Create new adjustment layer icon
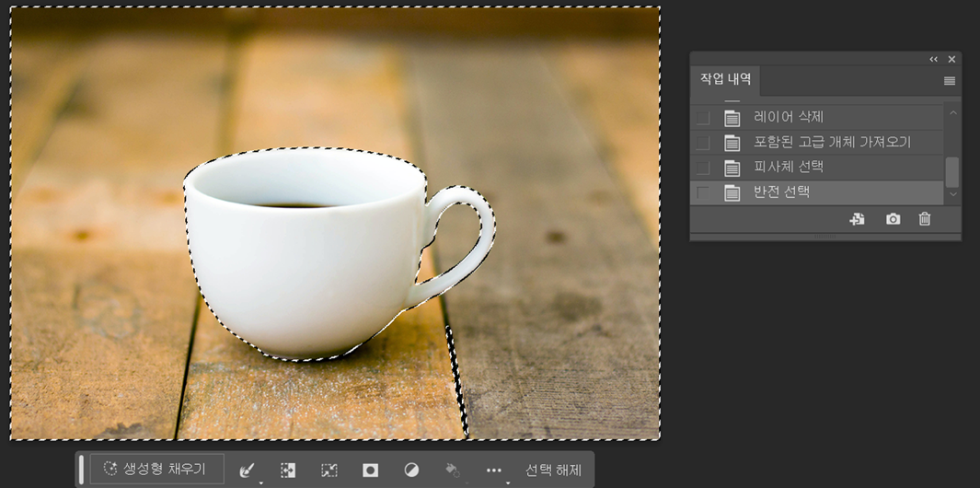The height and width of the screenshot is (488, 980). coord(412,471)
